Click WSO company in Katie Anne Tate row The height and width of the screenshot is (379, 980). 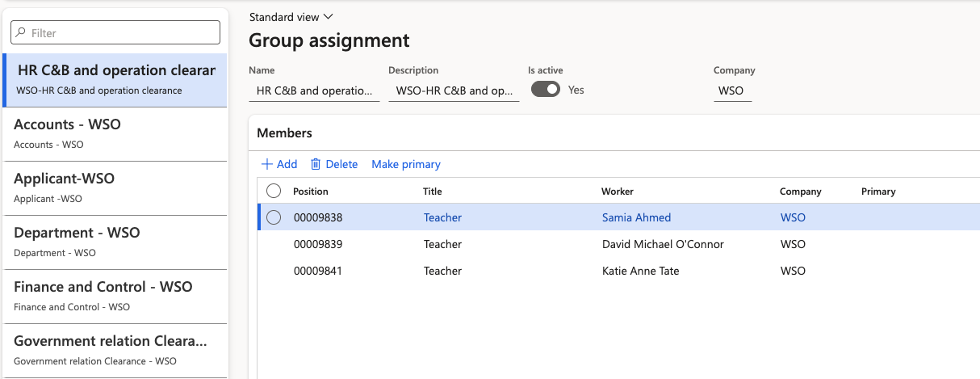(x=793, y=271)
